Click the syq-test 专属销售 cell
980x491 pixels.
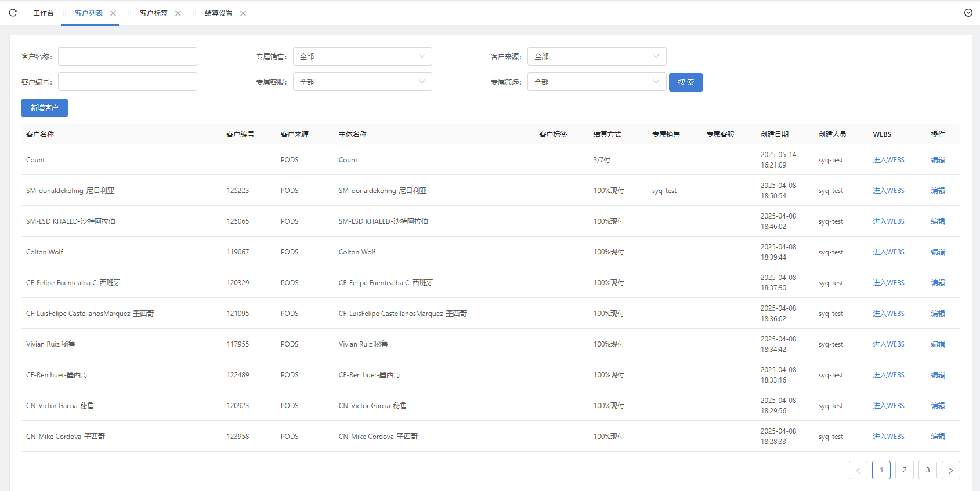click(x=664, y=191)
